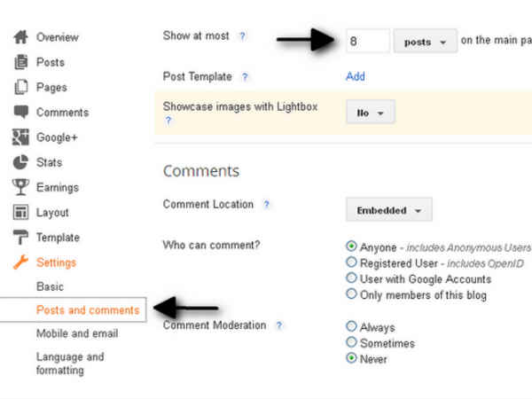532x399 pixels.
Task: Open Earnings via the trophy icon
Action: pos(20,187)
